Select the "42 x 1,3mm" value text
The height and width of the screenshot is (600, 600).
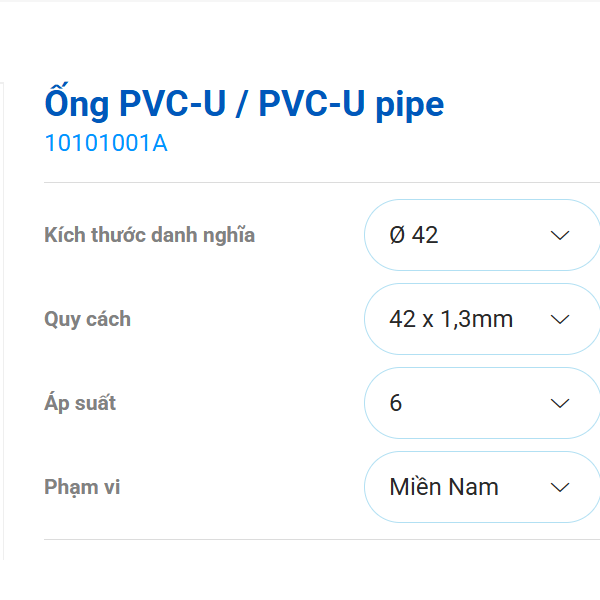tap(451, 320)
